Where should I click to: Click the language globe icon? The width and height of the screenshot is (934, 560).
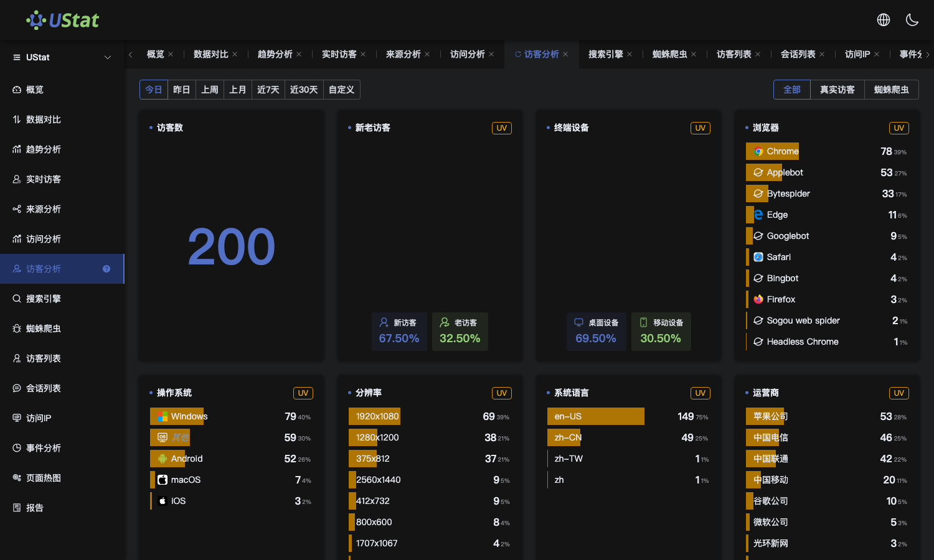[884, 20]
